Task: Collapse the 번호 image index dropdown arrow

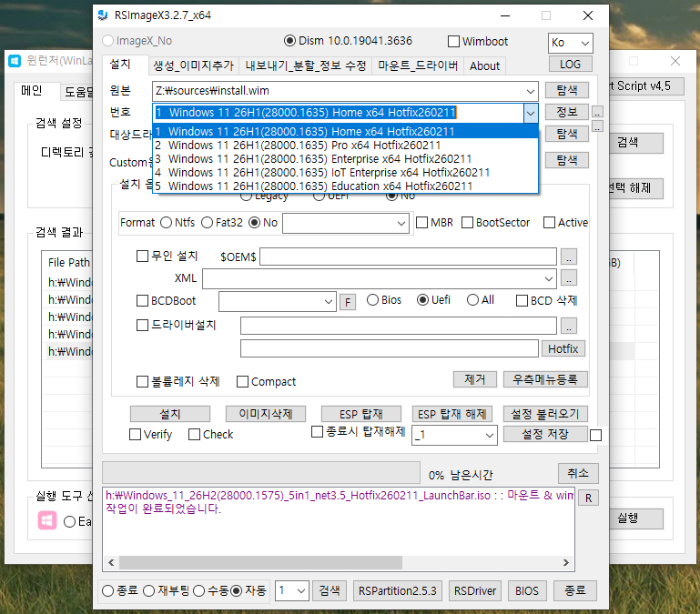Action: click(531, 114)
